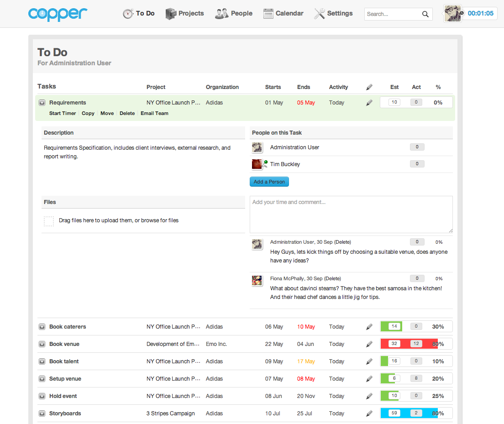Open the Settings page via wrench icon
The image size is (504, 424).
click(x=319, y=13)
